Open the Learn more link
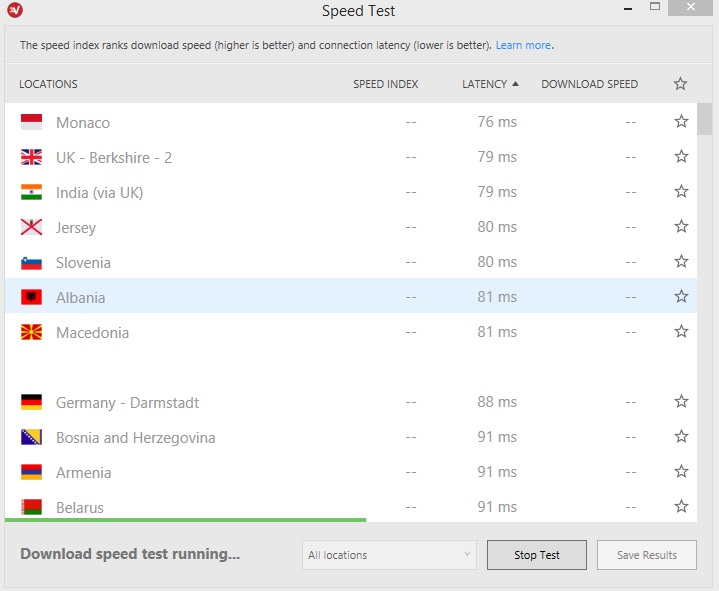 click(523, 45)
